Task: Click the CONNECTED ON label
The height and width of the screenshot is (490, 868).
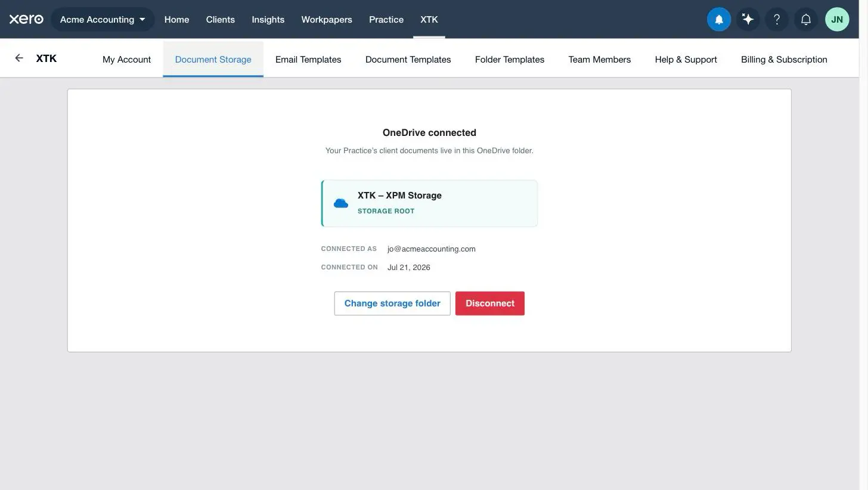Action: point(349,267)
